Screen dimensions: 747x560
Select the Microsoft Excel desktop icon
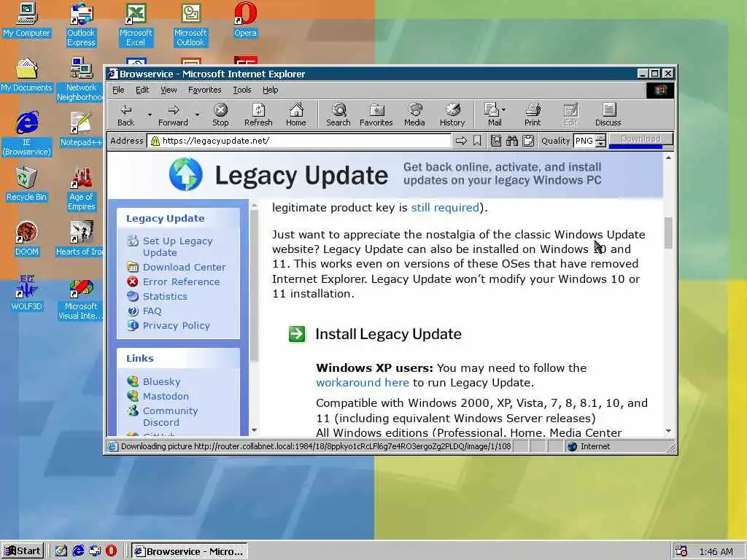coord(136,25)
